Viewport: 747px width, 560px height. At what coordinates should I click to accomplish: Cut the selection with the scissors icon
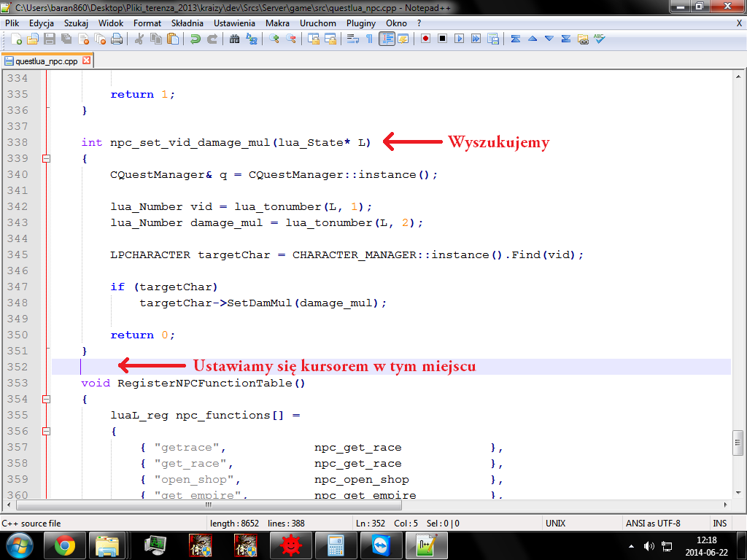coord(139,39)
